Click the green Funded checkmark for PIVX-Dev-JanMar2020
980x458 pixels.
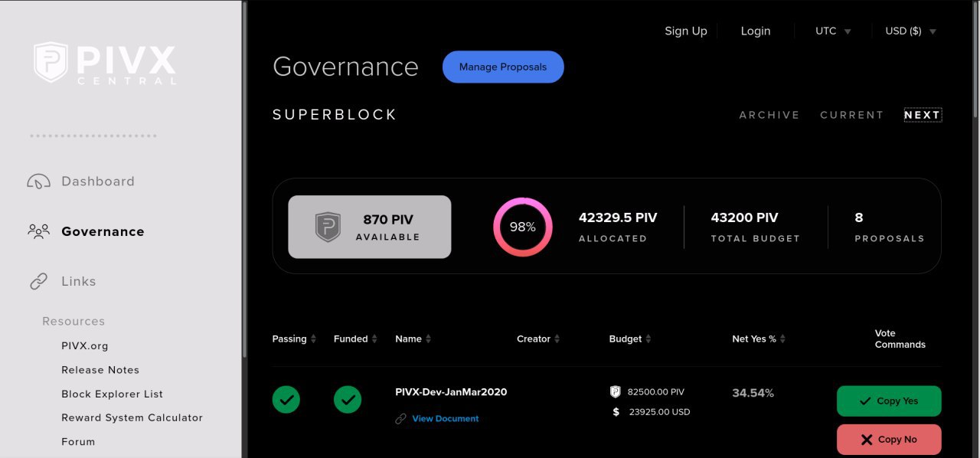click(348, 399)
